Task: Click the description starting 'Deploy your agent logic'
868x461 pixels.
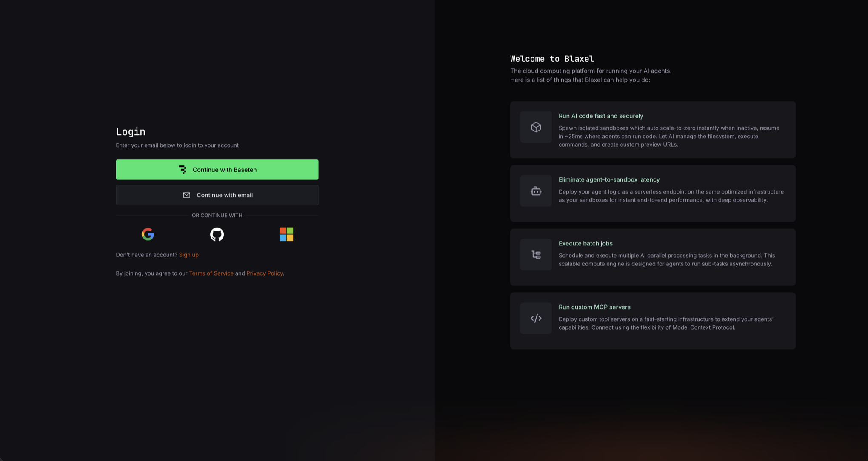Action: [671, 196]
